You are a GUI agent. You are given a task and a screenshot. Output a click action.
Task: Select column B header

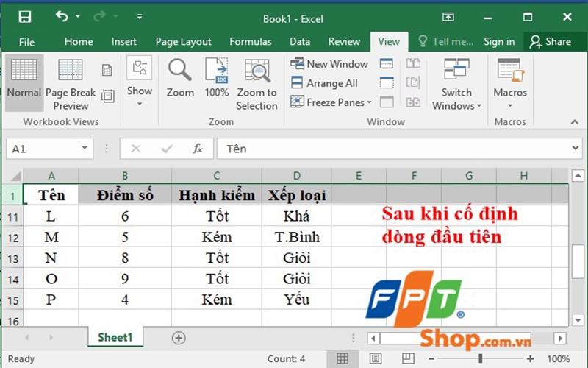pyautogui.click(x=125, y=176)
